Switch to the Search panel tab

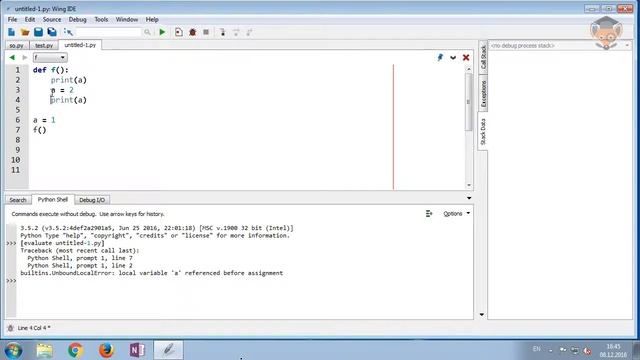tap(18, 200)
